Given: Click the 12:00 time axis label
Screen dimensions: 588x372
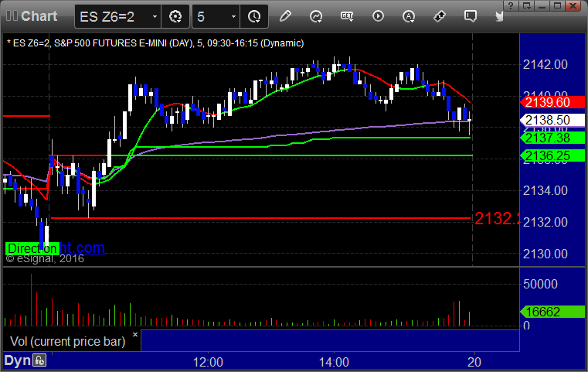Looking at the screenshot, I should click(208, 362).
